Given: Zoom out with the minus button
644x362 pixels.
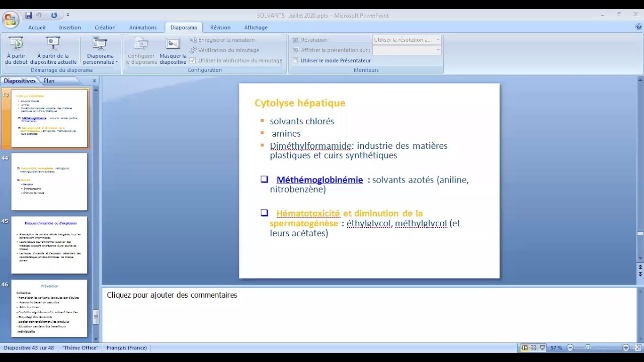Looking at the screenshot, I should [x=571, y=348].
